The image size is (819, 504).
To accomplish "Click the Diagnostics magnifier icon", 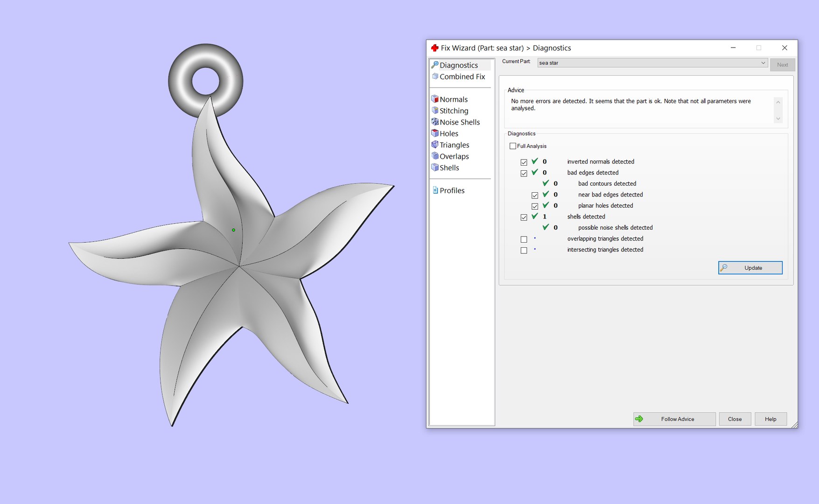I will (x=435, y=64).
